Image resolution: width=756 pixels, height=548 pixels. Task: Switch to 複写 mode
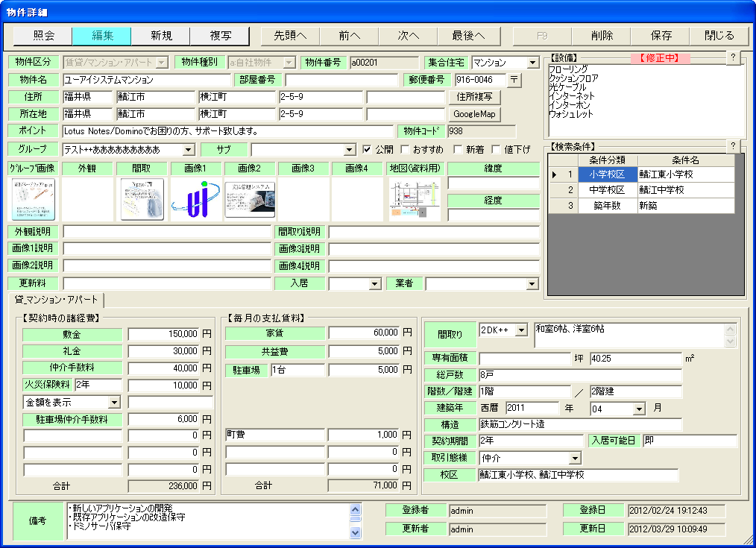220,36
